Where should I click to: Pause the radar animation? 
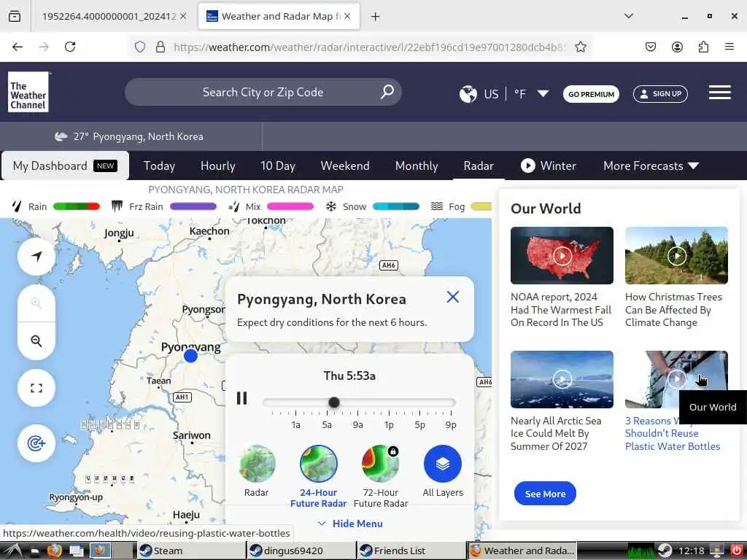pyautogui.click(x=242, y=398)
